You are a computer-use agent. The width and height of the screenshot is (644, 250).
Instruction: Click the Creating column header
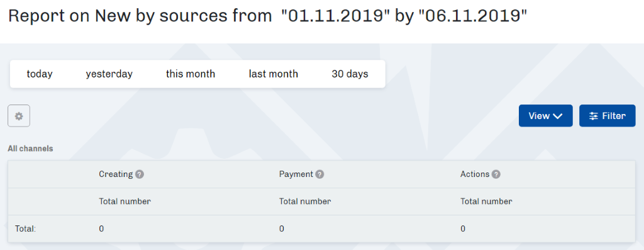pyautogui.click(x=116, y=174)
